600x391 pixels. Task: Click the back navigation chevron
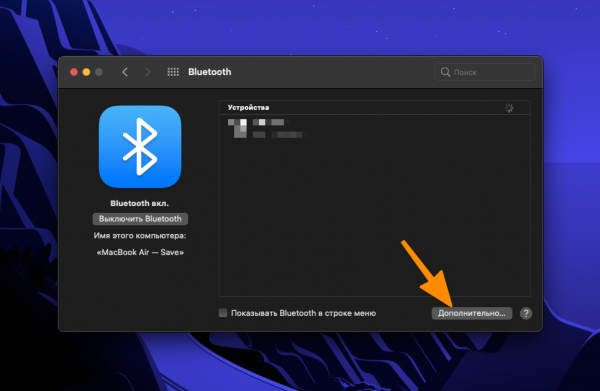click(x=125, y=72)
